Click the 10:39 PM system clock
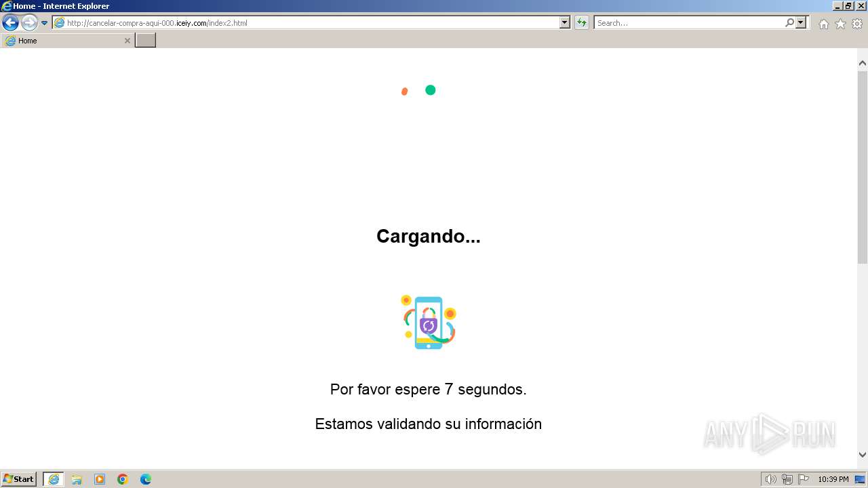The image size is (868, 488). click(833, 479)
